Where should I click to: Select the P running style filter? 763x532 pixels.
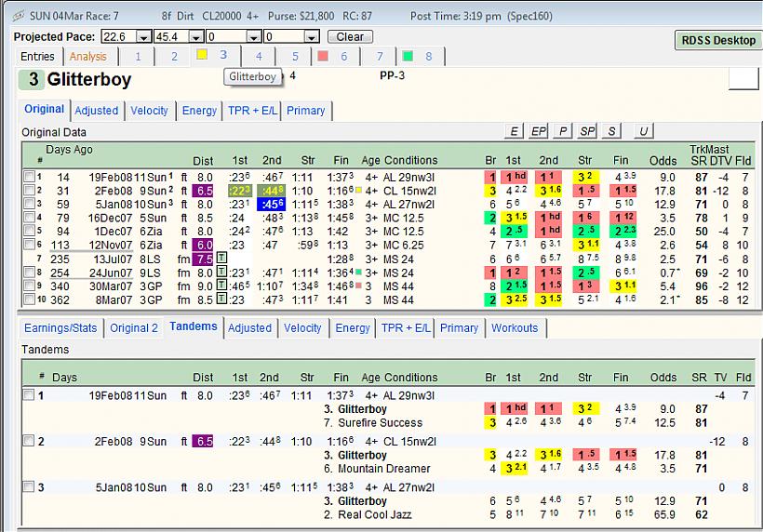click(563, 131)
